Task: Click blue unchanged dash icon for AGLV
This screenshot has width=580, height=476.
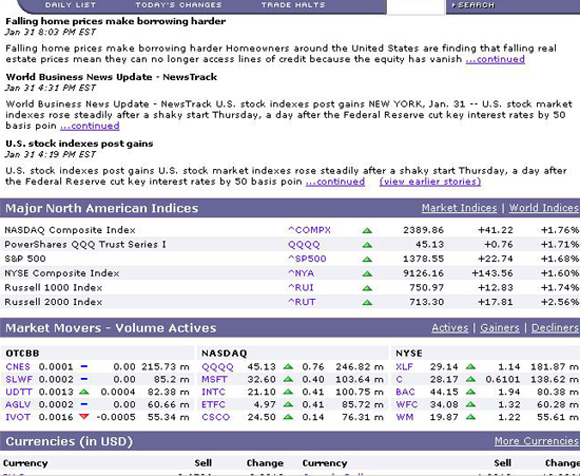Action: 84,404
